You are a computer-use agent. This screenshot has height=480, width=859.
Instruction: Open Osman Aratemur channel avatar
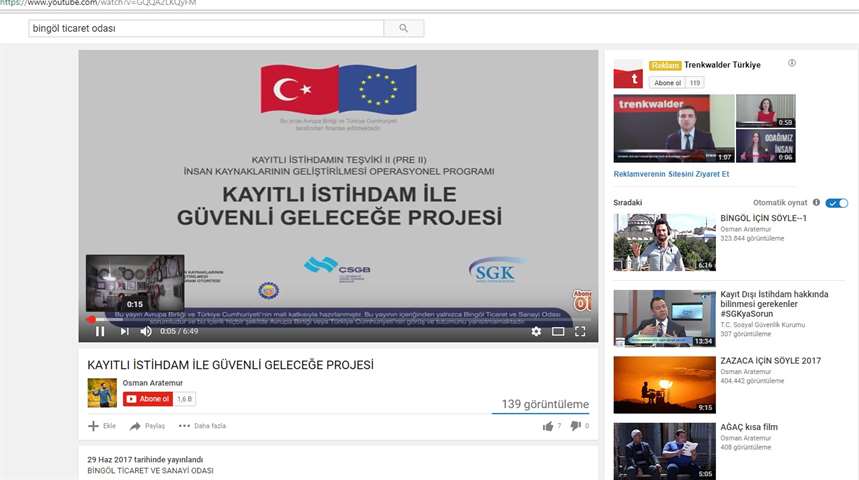click(102, 393)
